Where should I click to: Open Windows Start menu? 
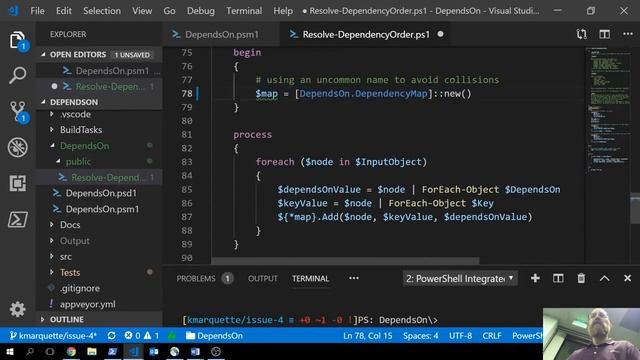click(9, 351)
